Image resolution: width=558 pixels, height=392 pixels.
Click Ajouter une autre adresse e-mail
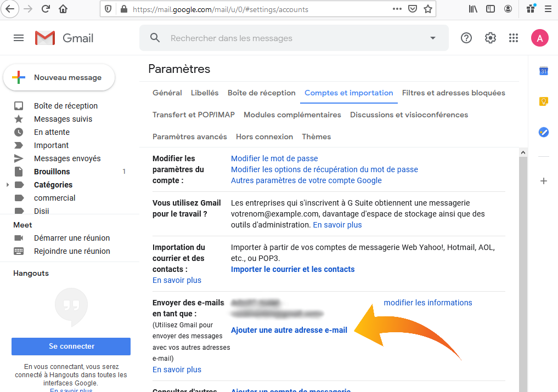[x=289, y=330]
